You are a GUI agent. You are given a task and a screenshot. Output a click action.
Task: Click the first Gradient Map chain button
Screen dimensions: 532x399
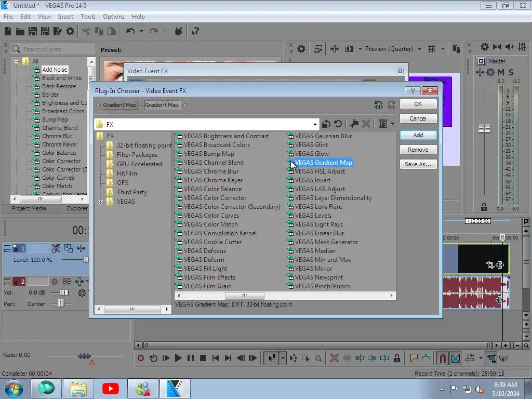pyautogui.click(x=119, y=105)
